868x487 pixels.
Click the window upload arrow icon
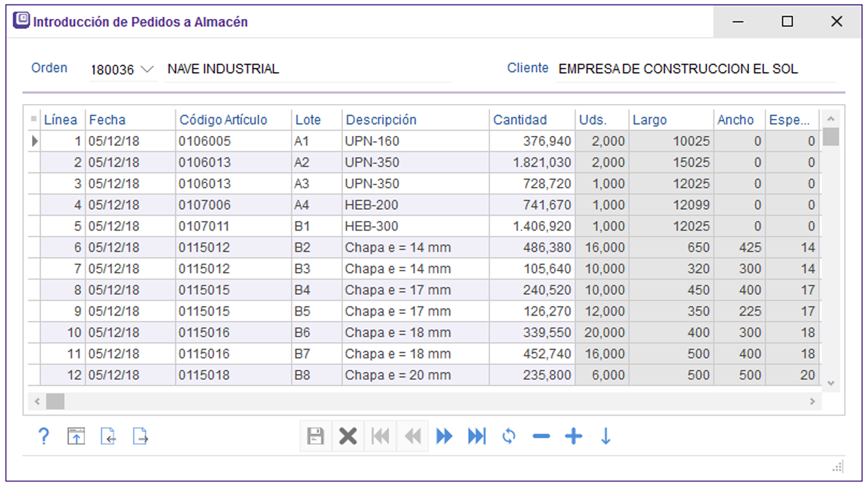(77, 436)
